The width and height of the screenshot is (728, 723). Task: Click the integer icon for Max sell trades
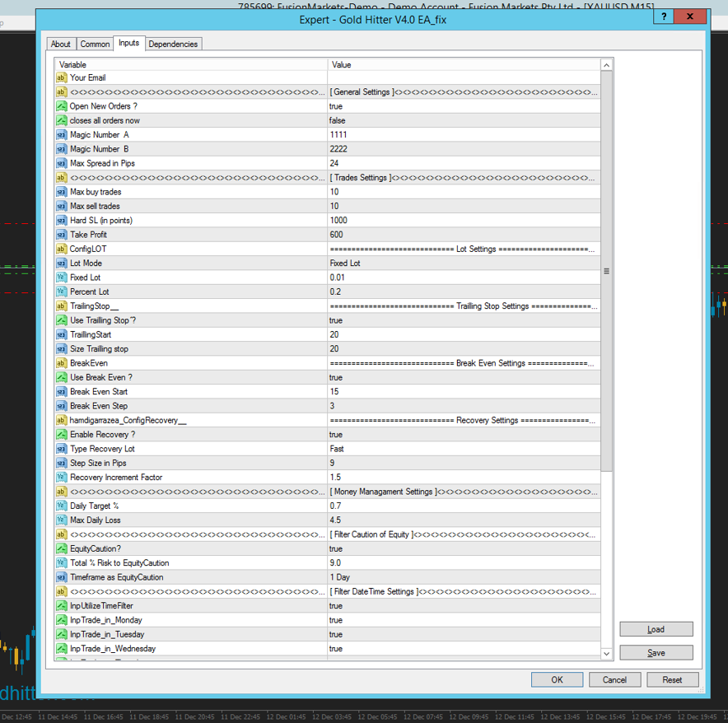tap(61, 206)
